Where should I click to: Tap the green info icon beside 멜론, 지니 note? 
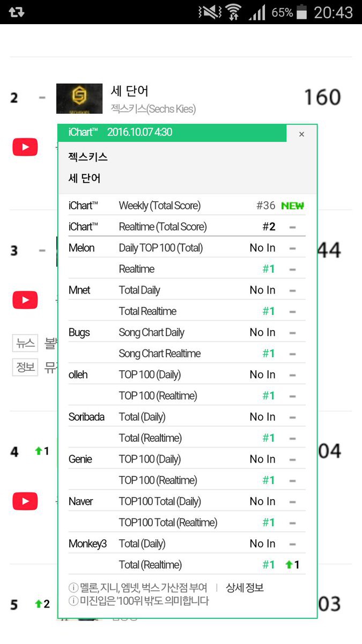[73, 588]
